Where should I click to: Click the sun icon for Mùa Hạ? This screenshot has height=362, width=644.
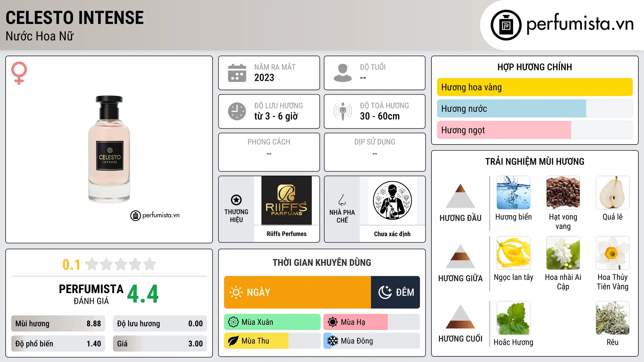tap(333, 322)
